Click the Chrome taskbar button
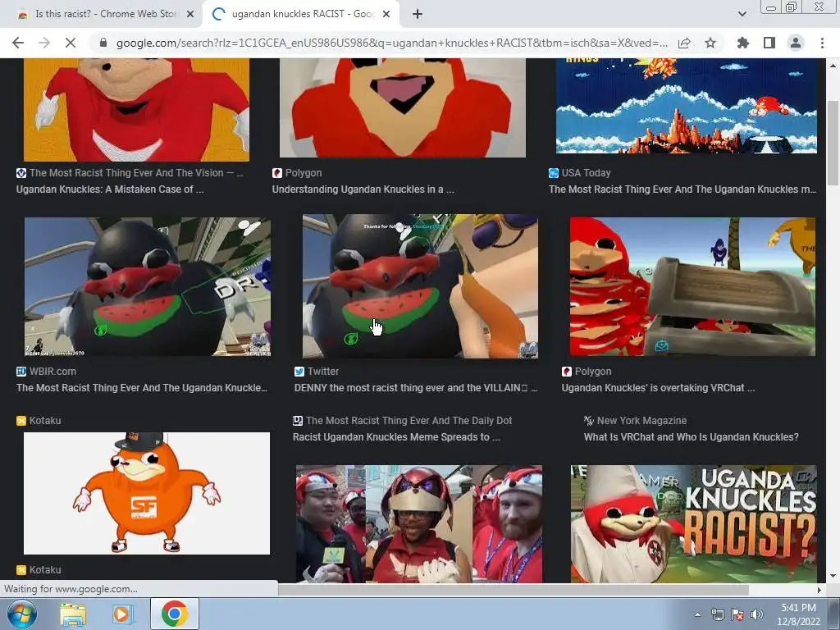 click(174, 614)
